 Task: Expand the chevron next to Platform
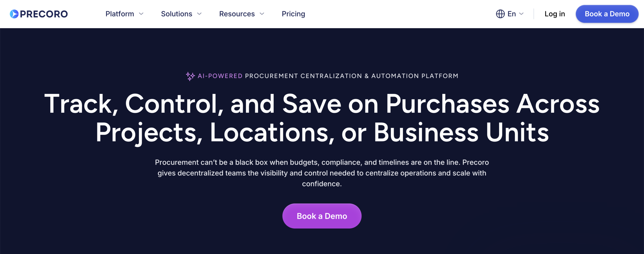(141, 14)
